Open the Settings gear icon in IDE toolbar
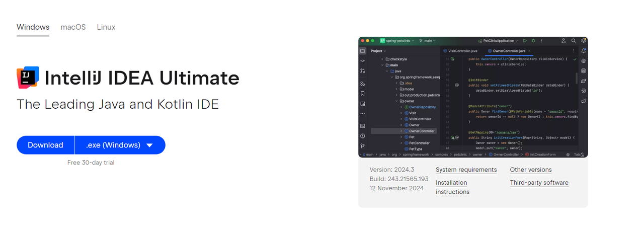This screenshot has width=644, height=227. point(583,40)
